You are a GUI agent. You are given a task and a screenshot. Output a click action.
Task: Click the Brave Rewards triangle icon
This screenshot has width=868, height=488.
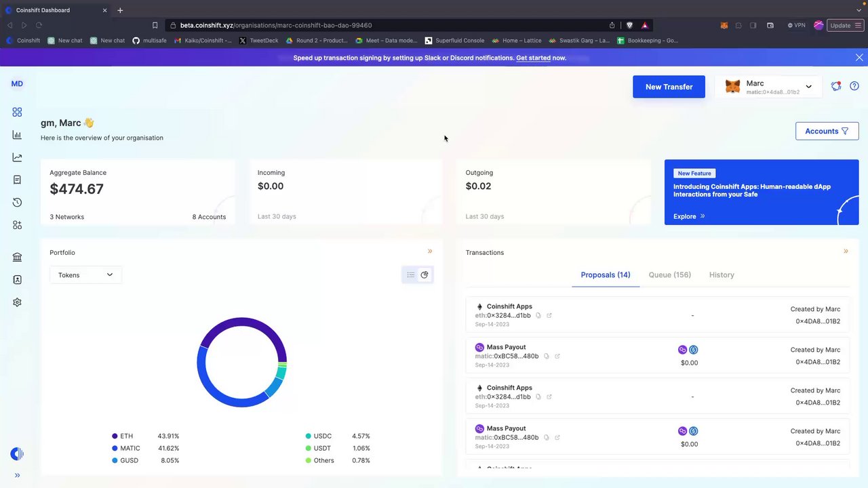coord(644,25)
